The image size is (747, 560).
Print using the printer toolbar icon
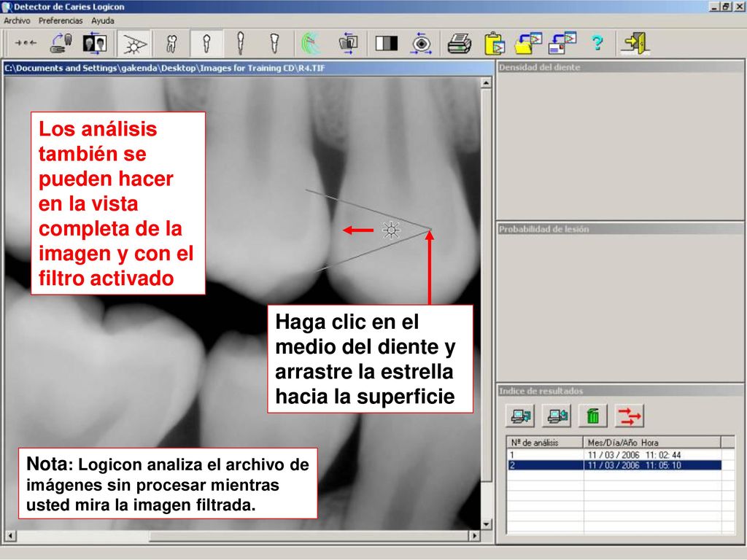pyautogui.click(x=460, y=43)
